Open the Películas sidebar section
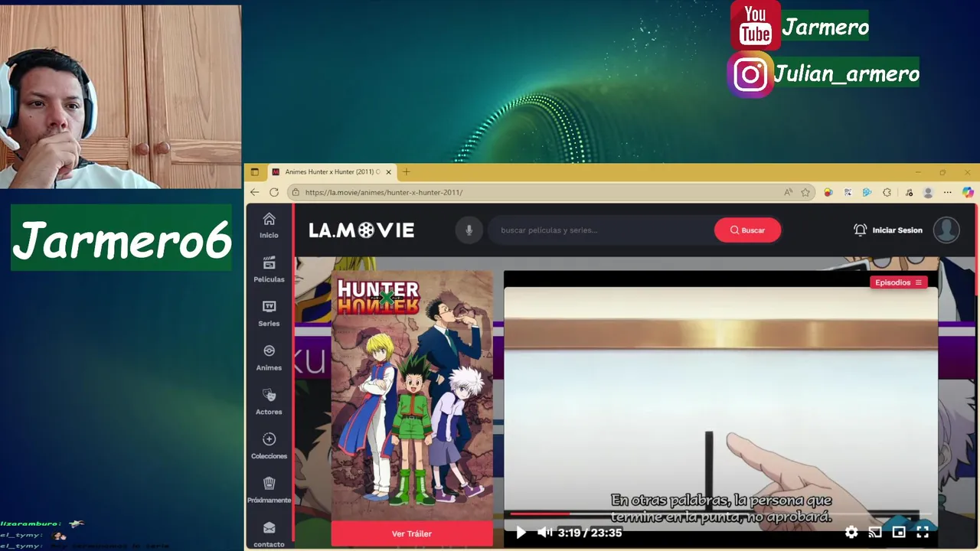This screenshot has height=551, width=980. pyautogui.click(x=269, y=269)
